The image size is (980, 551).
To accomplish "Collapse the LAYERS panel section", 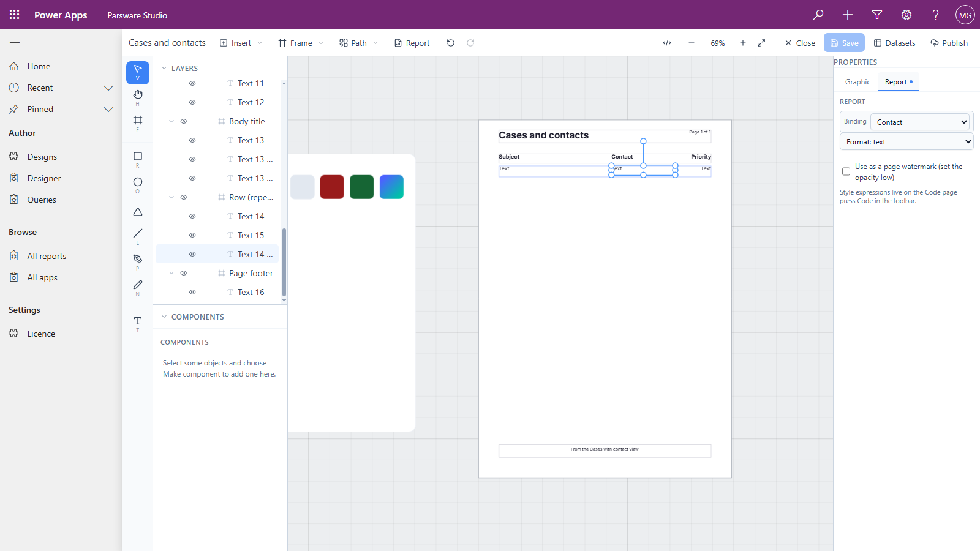I will point(164,69).
